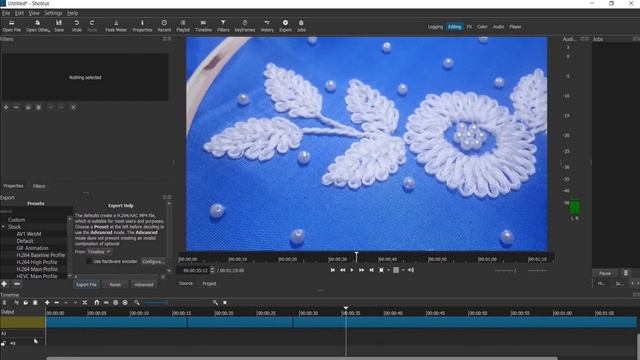Show the Timeline panel via toolbar
Viewport: 640px width, 360px height.
pyautogui.click(x=203, y=26)
